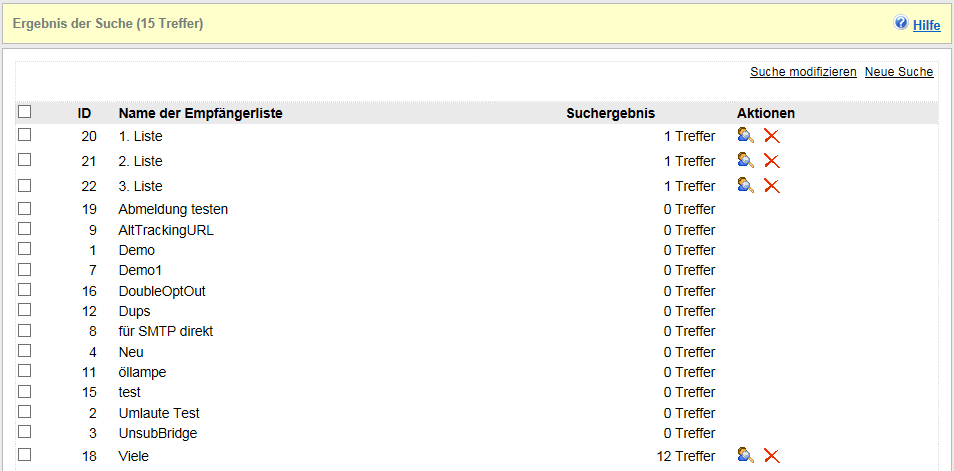Image resolution: width=954 pixels, height=471 pixels.
Task: Delete found recipients from 3. Liste
Action: [x=771, y=185]
